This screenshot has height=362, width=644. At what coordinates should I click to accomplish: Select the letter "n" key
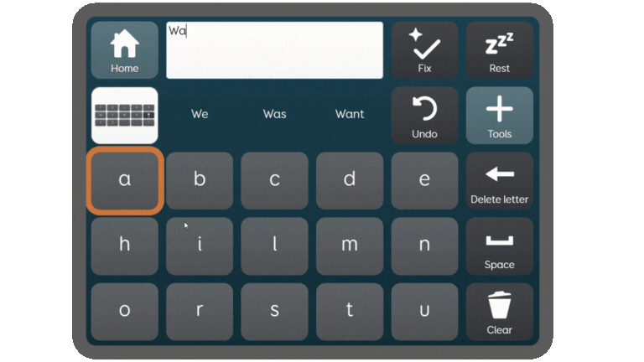coord(424,246)
